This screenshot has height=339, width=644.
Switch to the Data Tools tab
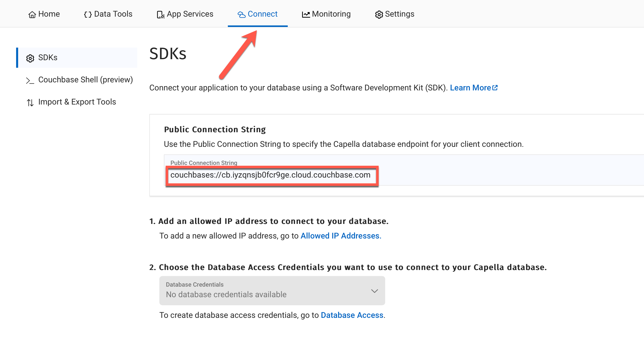(x=108, y=14)
